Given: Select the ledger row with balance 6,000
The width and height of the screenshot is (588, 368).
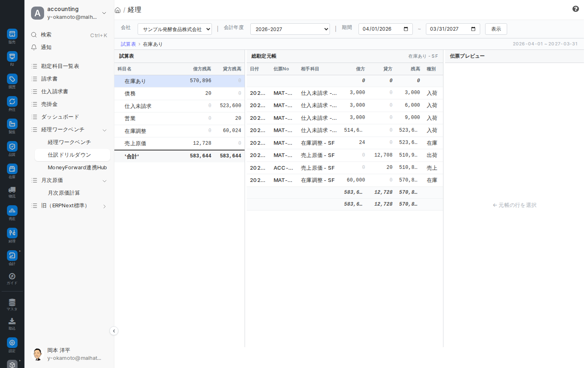Looking at the screenshot, I should (x=345, y=105).
